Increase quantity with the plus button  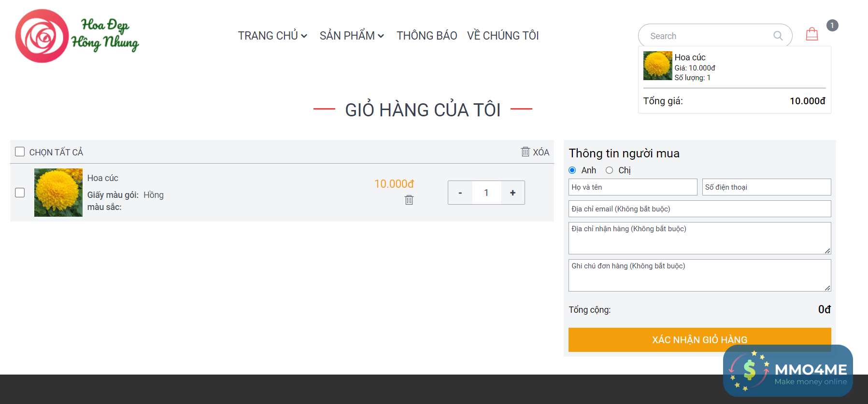click(x=512, y=193)
